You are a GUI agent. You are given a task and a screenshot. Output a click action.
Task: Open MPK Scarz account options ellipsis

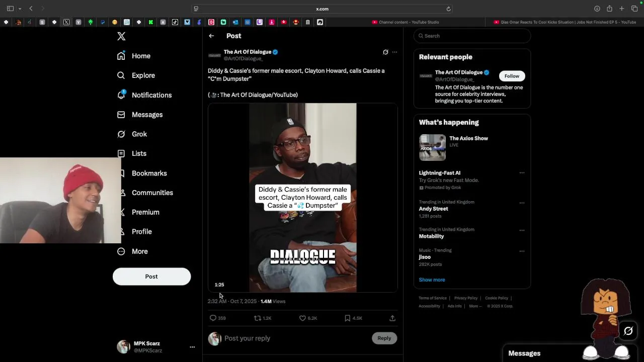(x=192, y=347)
